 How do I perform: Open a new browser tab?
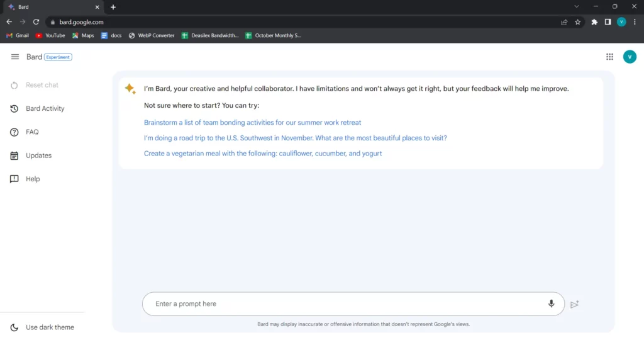click(x=113, y=7)
